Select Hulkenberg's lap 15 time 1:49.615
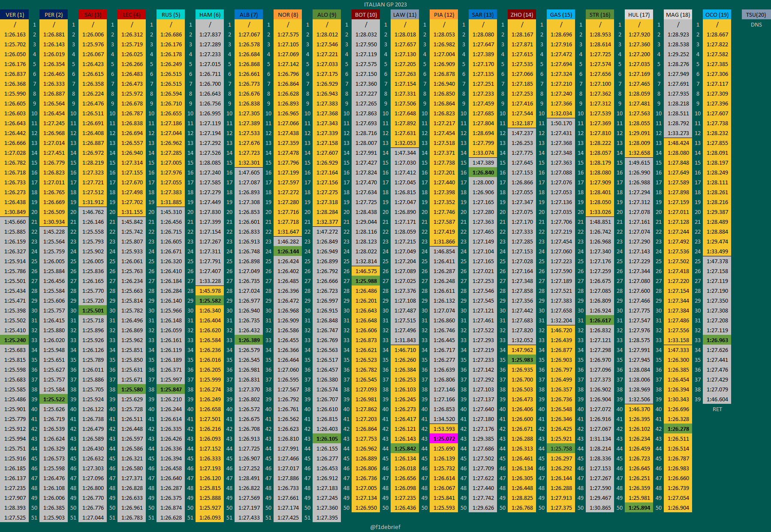 click(639, 162)
